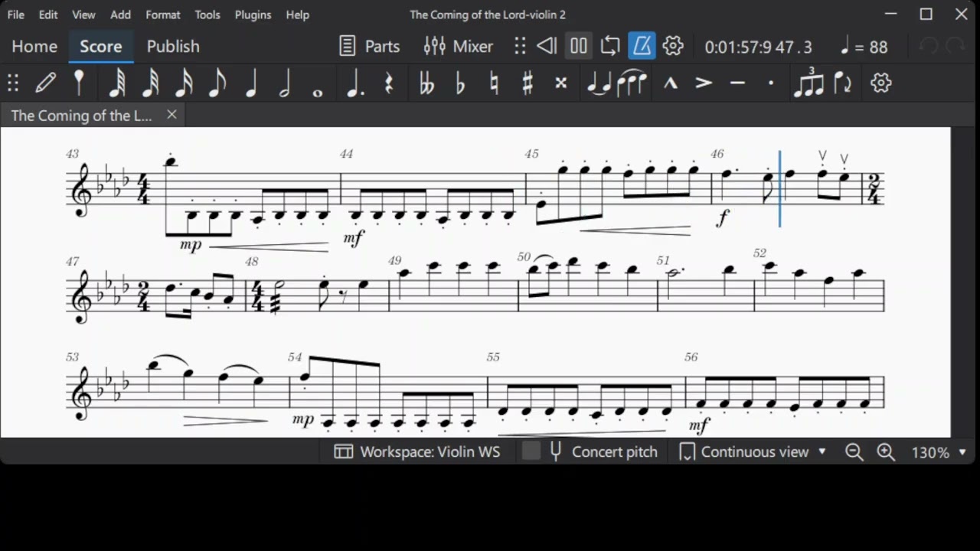Open the Edit menu

48,15
